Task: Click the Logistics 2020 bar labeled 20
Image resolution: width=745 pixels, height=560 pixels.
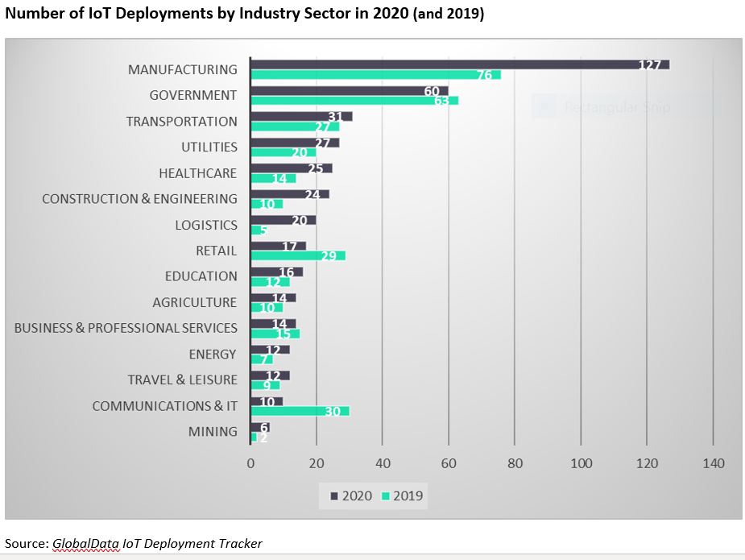Action: 284,220
